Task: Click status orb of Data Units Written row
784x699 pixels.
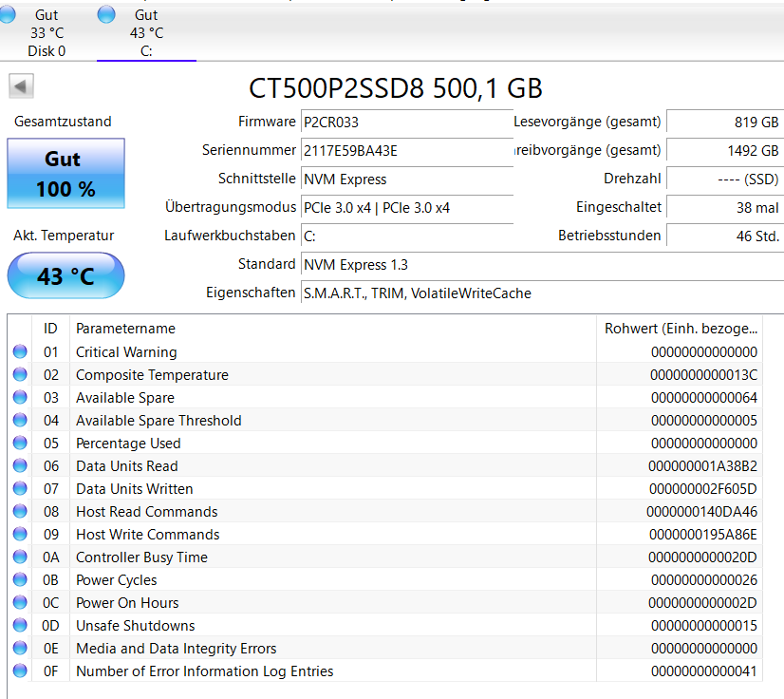Action: [x=20, y=488]
